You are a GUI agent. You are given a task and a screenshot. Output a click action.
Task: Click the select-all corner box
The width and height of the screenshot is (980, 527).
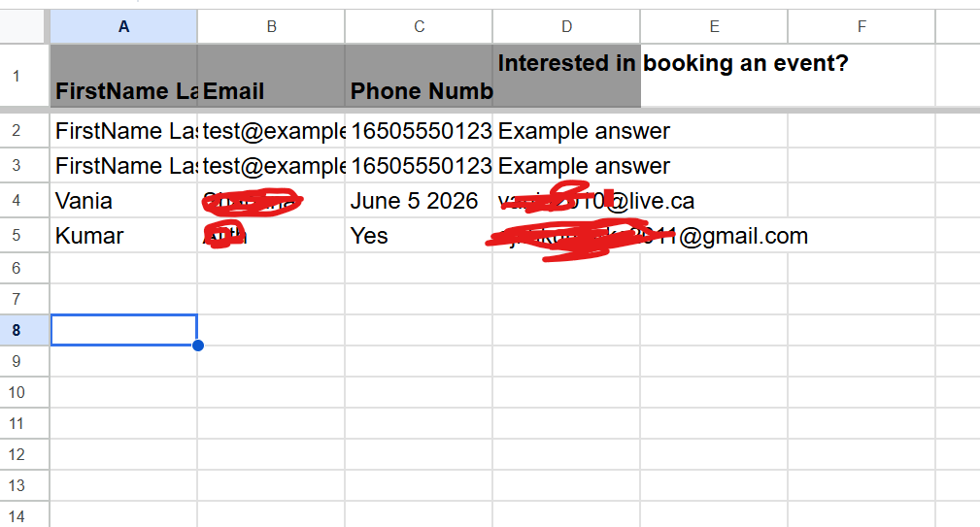[x=24, y=27]
